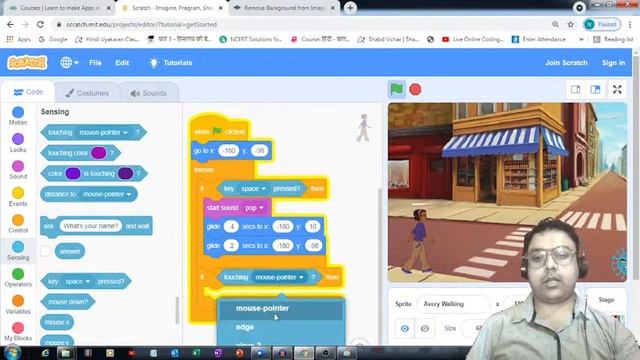Click the Paused profile button

tap(602, 24)
